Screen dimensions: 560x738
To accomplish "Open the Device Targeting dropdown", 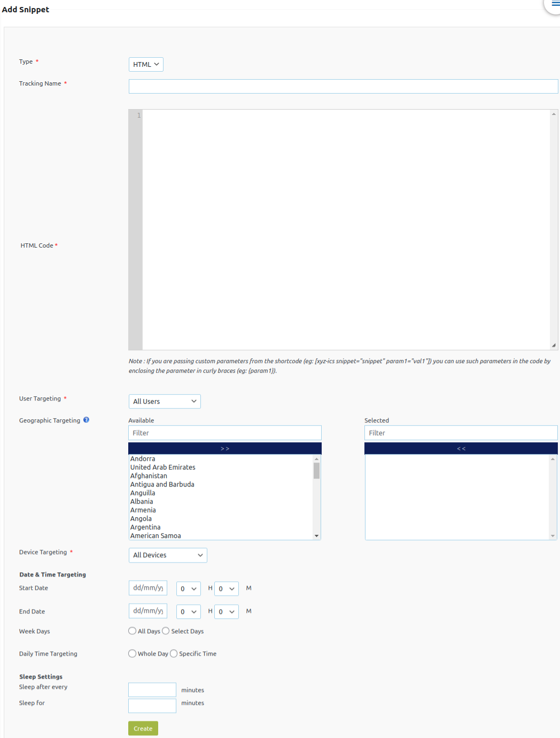I will click(167, 555).
